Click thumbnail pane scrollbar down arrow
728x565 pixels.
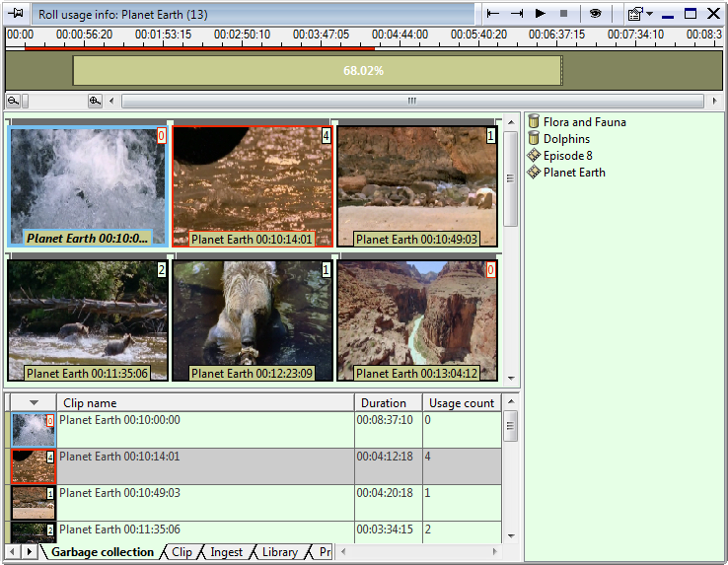click(x=511, y=379)
